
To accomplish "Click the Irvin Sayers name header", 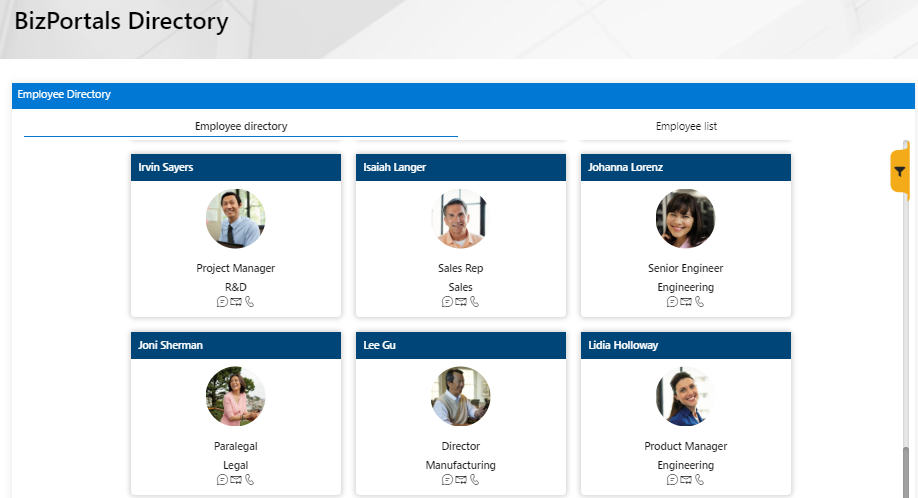I will pyautogui.click(x=236, y=167).
